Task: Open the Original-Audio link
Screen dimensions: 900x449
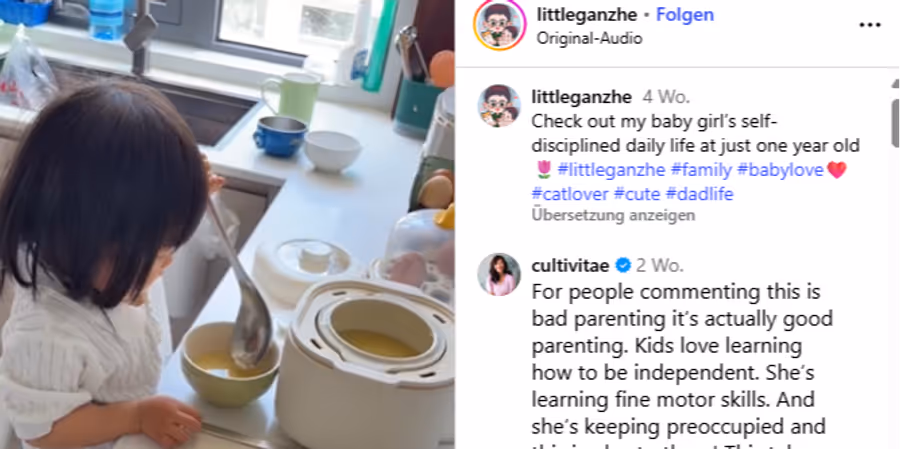Action: coord(589,38)
